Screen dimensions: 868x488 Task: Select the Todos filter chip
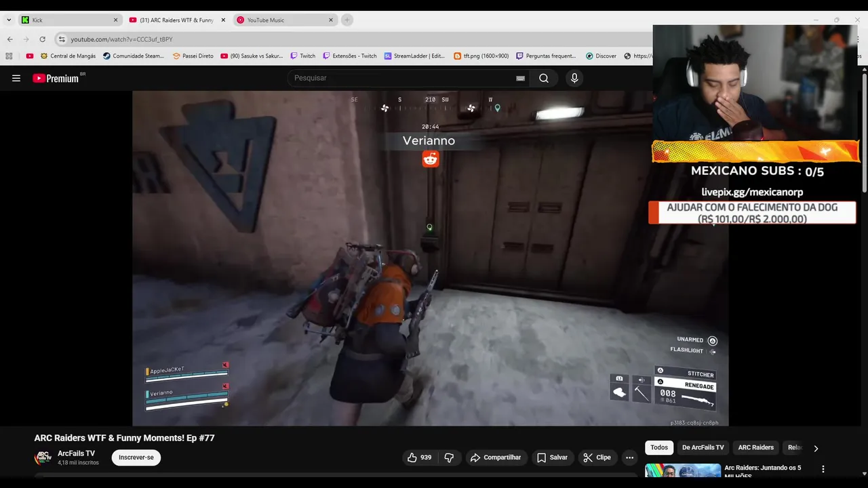click(x=659, y=447)
